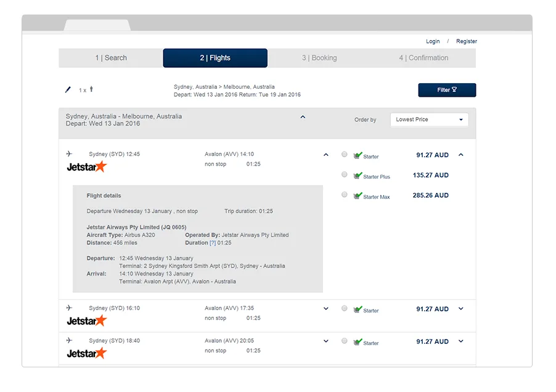This screenshot has height=392, width=556.
Task: Click green check icon for 18:40 Starter fare
Action: click(x=358, y=342)
